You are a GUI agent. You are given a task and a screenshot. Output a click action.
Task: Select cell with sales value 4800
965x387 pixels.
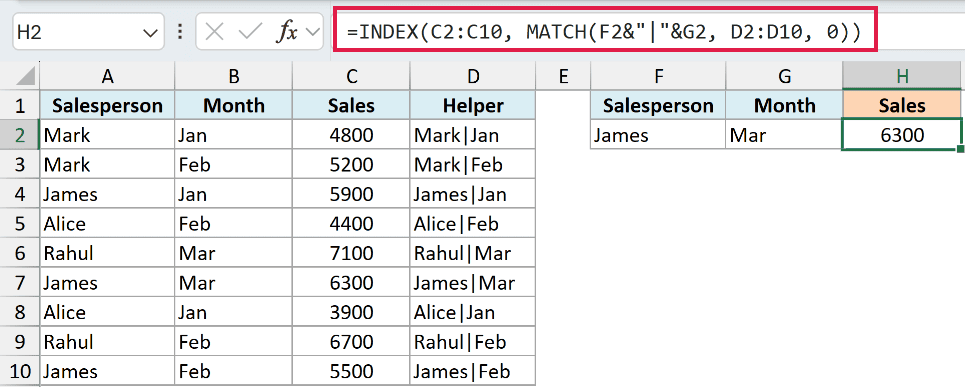(x=351, y=135)
